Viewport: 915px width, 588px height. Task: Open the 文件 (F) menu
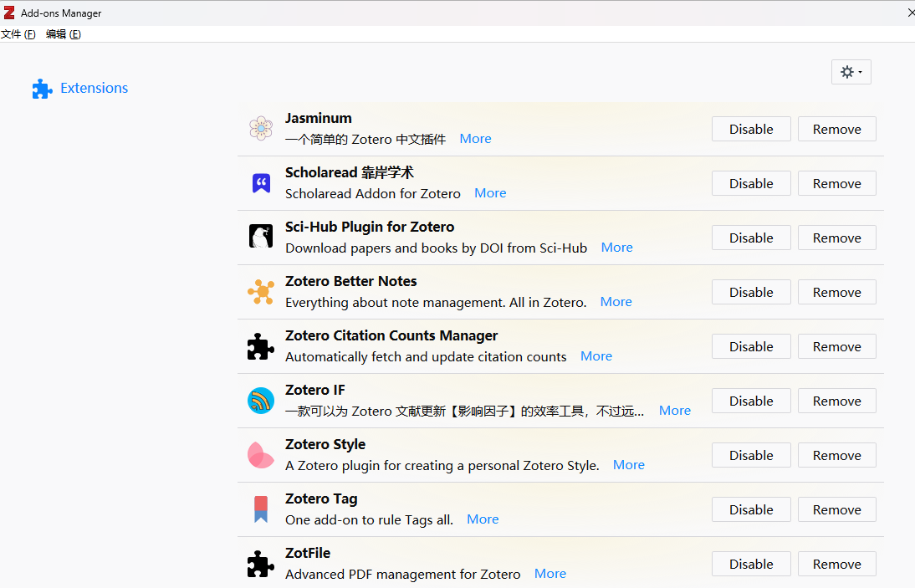point(18,33)
